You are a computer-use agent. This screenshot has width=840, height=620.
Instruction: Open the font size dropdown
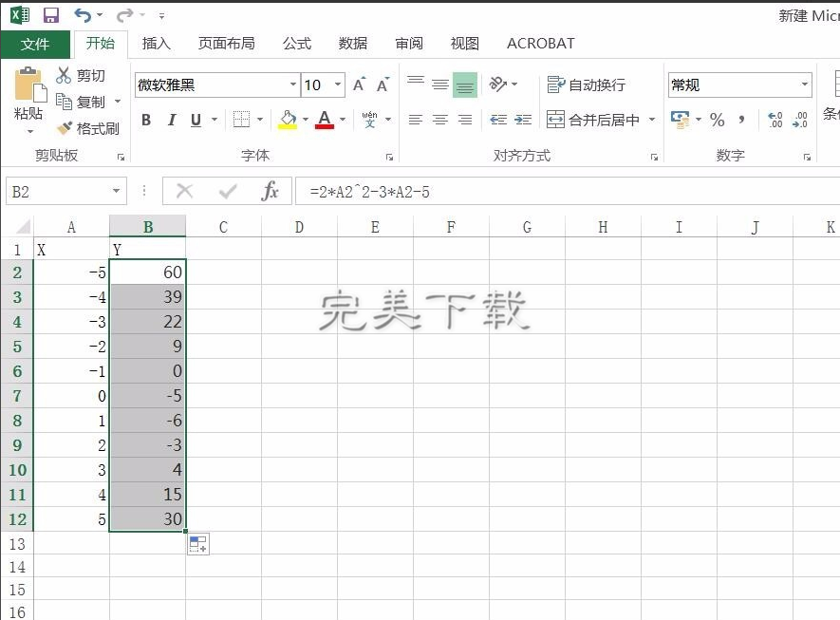[x=338, y=85]
